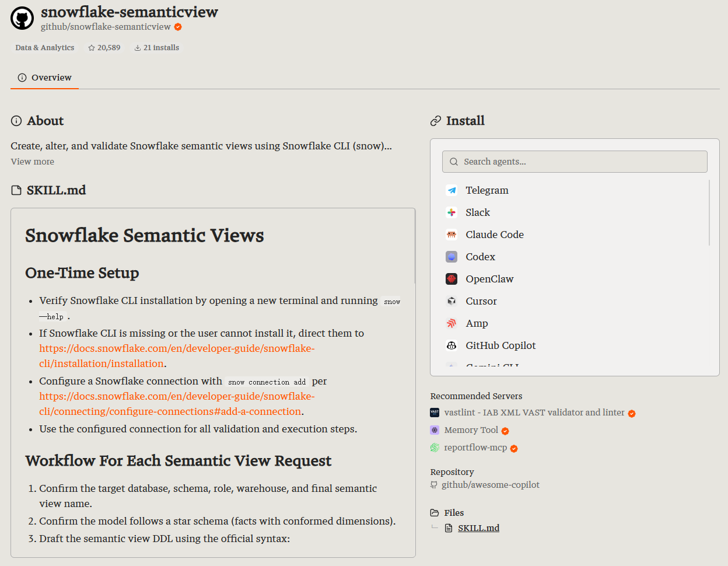Focus the Search agents input field
This screenshot has height=566, width=728.
tap(575, 162)
